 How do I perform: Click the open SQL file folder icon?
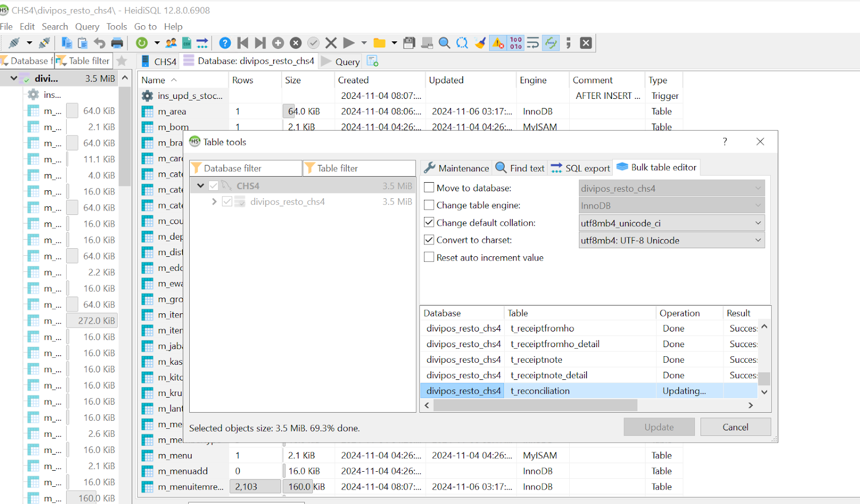click(x=379, y=43)
